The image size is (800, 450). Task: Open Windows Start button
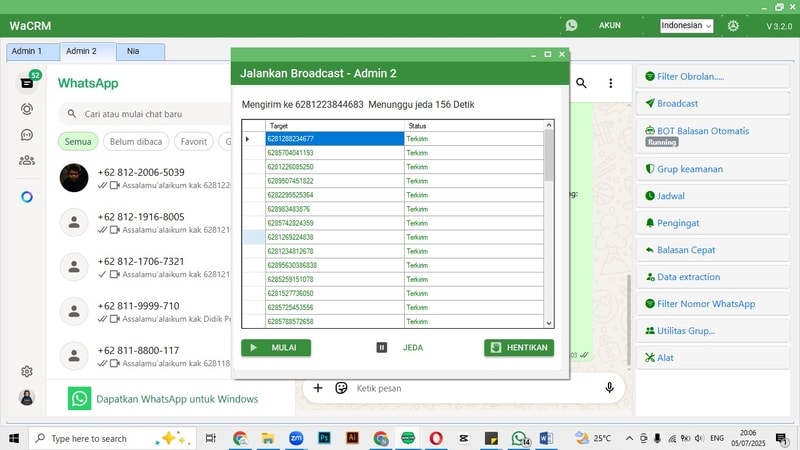(x=14, y=438)
